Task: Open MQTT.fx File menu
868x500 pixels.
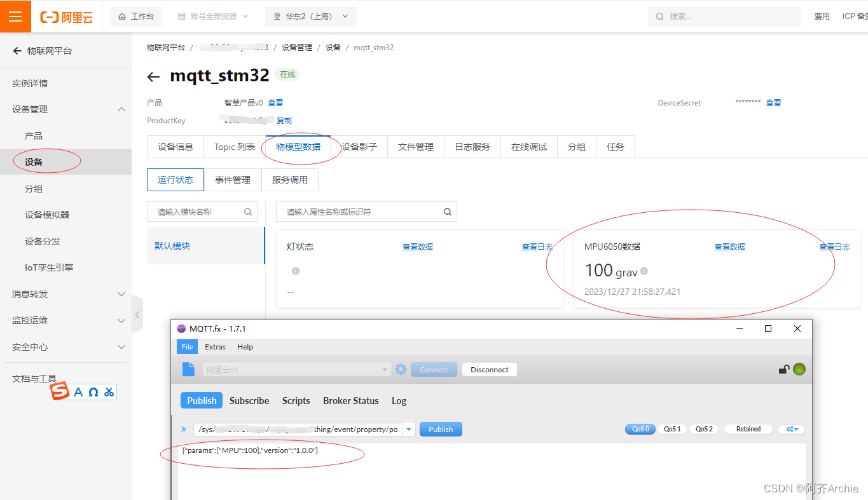Action: [x=187, y=347]
